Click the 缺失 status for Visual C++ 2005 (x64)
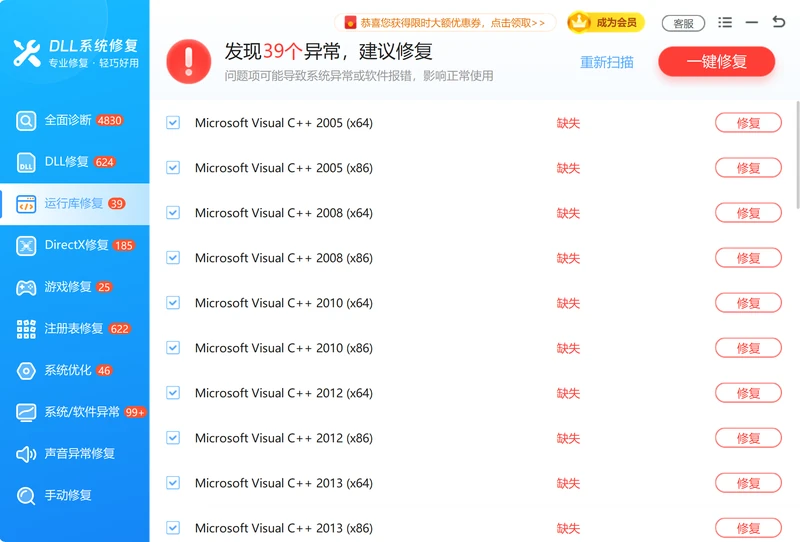This screenshot has width=800, height=542. pos(568,123)
